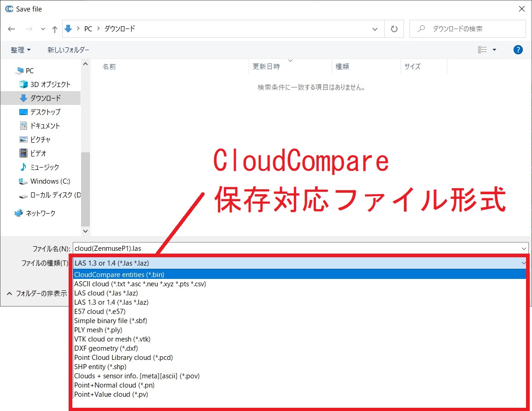Choose DXF geometry (*.dxf) format

point(299,348)
